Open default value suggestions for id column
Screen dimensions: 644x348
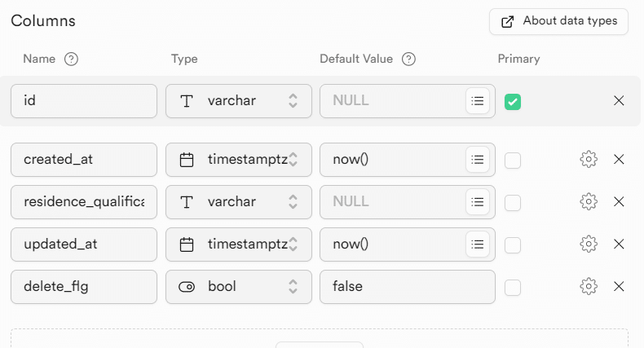tap(478, 101)
